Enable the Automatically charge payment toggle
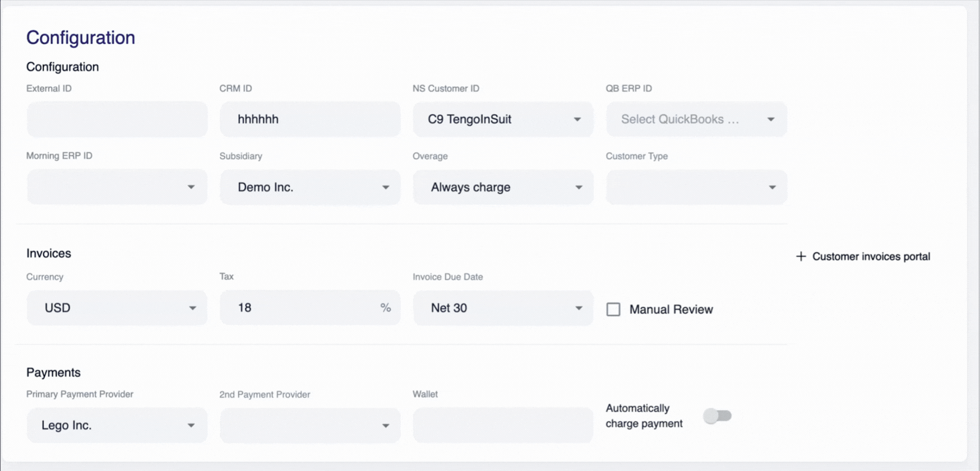 click(718, 416)
